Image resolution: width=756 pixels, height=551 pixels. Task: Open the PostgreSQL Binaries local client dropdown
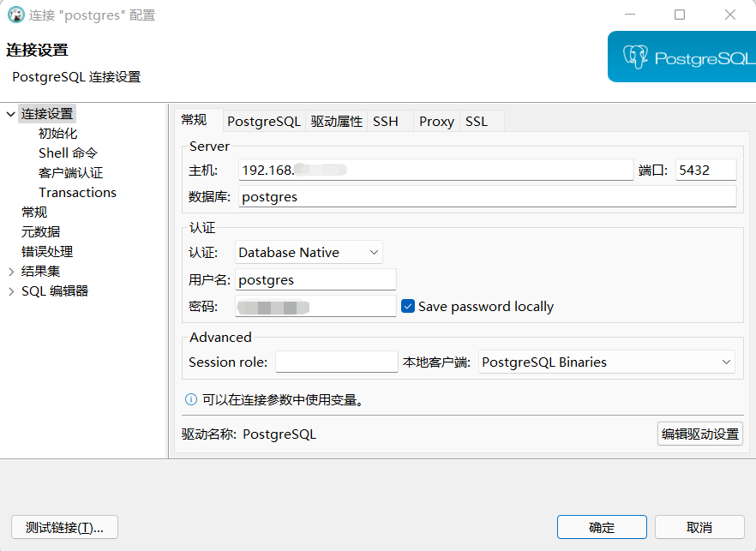pyautogui.click(x=606, y=362)
